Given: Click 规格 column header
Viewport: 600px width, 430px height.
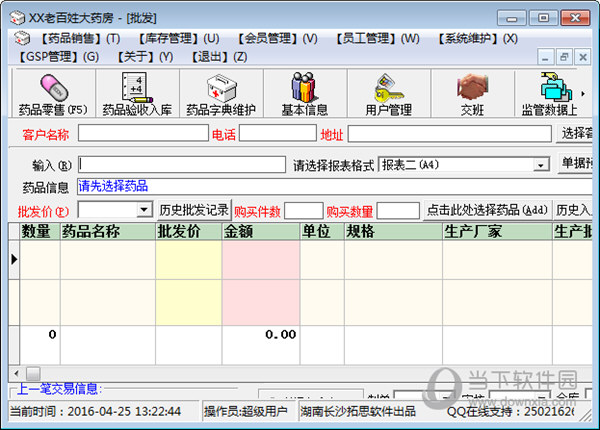Looking at the screenshot, I should (x=393, y=231).
